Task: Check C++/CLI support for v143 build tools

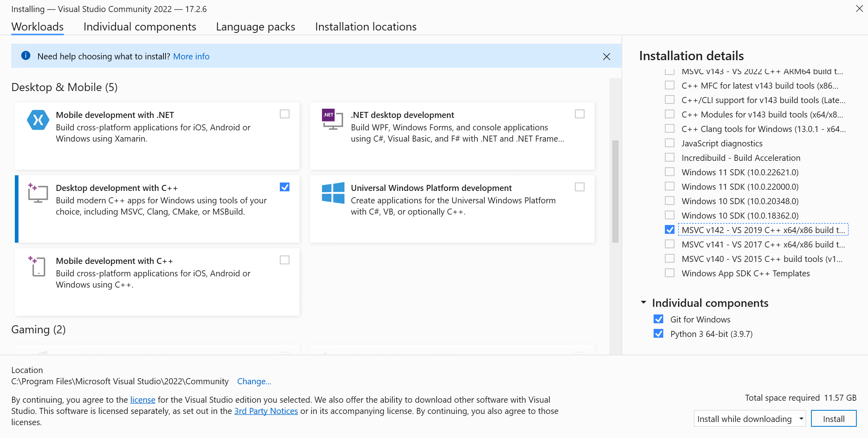Action: tap(670, 100)
